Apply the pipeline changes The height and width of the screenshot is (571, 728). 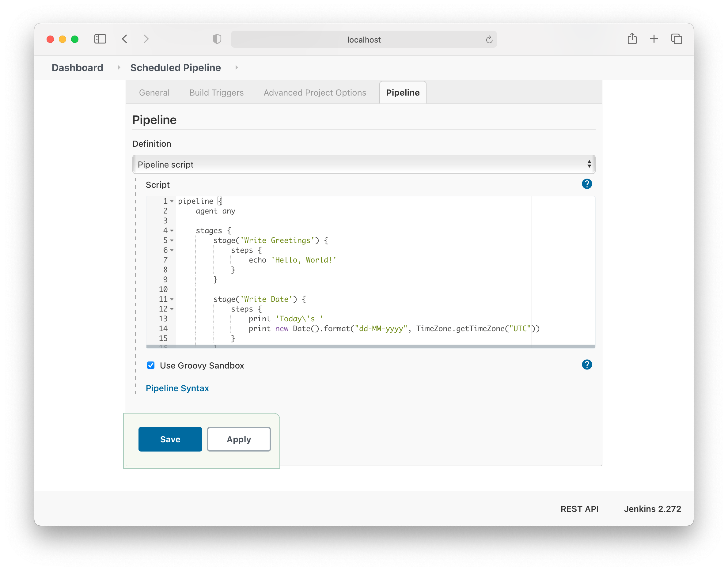coord(238,439)
